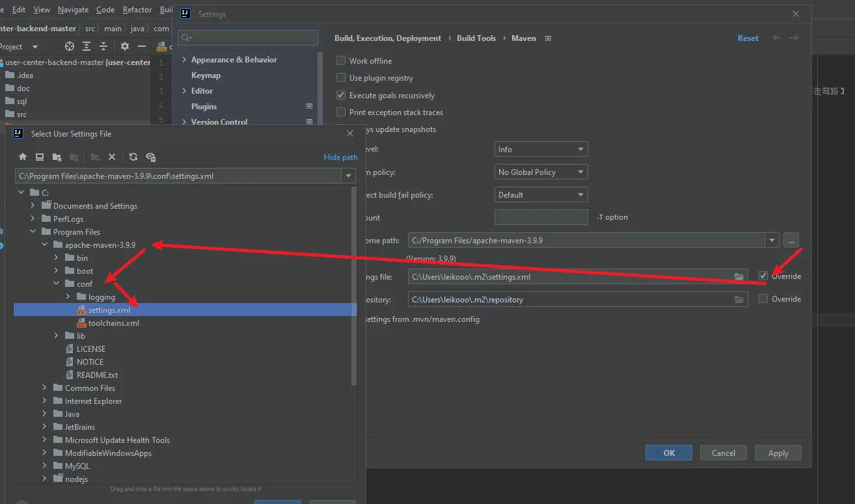Select Plugins in Settings list

[204, 107]
